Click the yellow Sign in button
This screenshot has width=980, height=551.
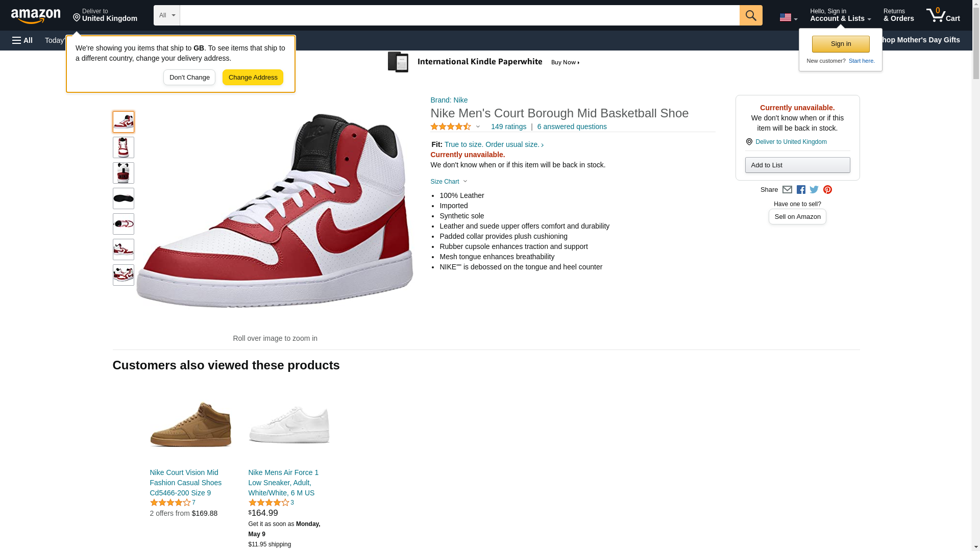point(841,44)
